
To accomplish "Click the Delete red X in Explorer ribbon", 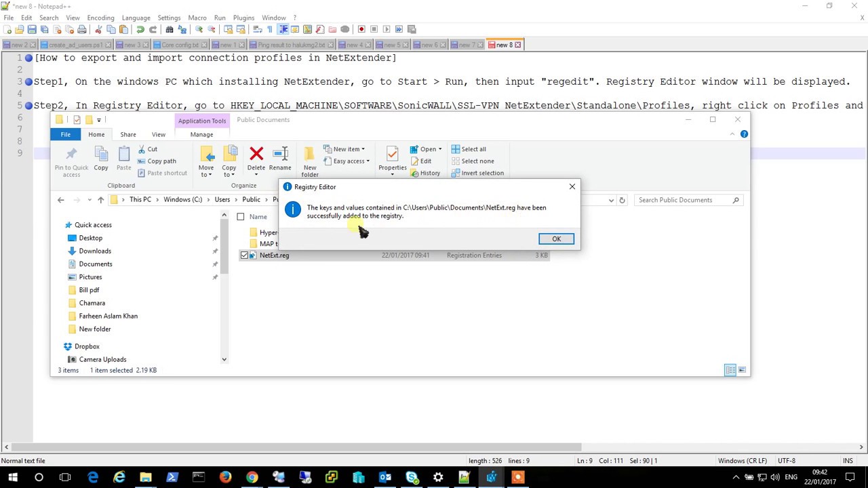I will (256, 155).
